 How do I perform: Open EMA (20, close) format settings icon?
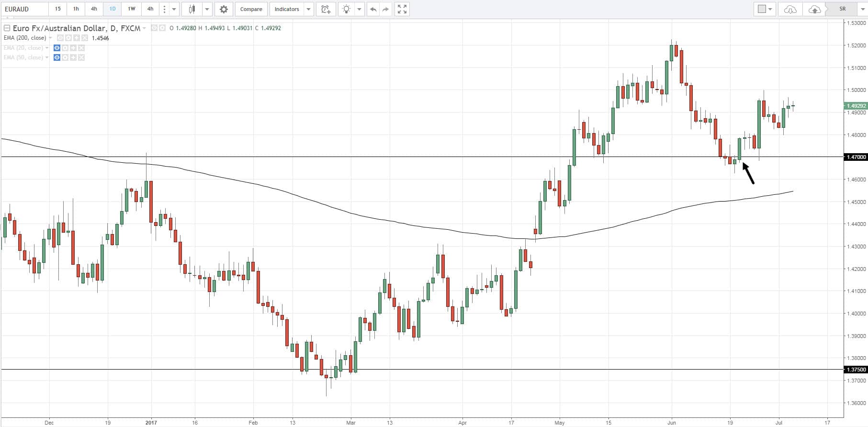coord(65,48)
